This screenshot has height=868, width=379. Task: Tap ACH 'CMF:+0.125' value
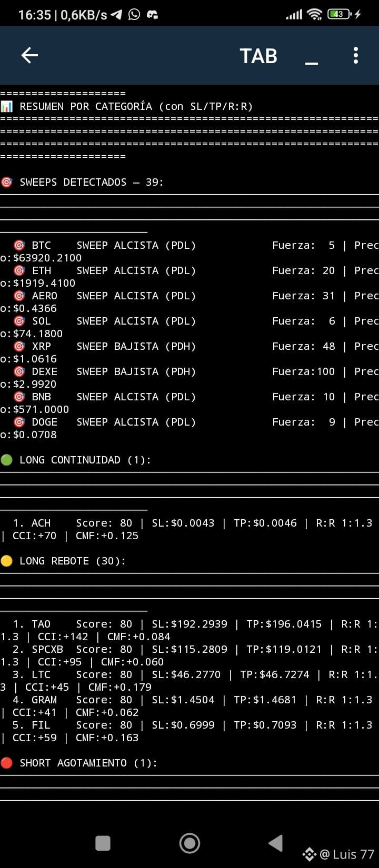(x=107, y=536)
